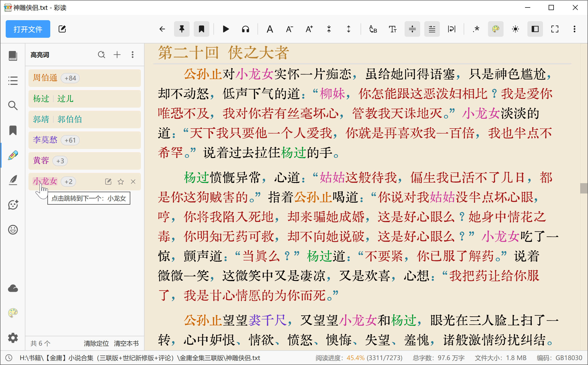Image resolution: width=588 pixels, height=365 pixels.
Task: Jump to the next 小龙女 highlight
Action: [45, 181]
